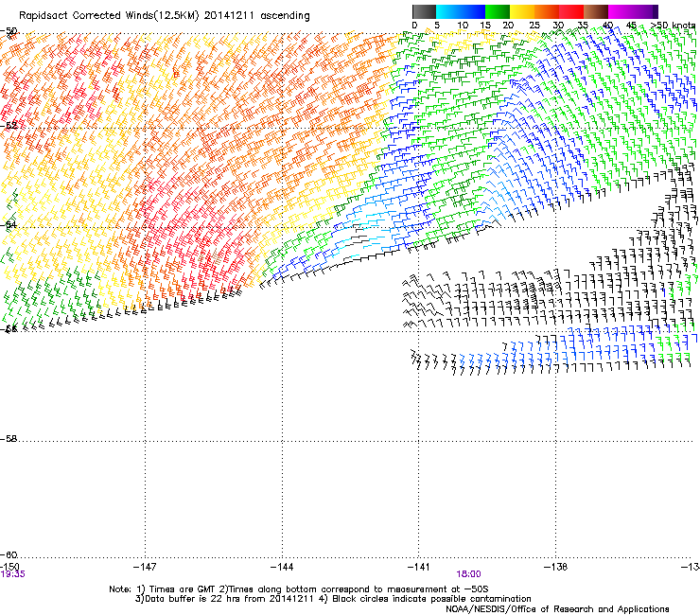Click the '-54' latitude axis label

click(9, 224)
